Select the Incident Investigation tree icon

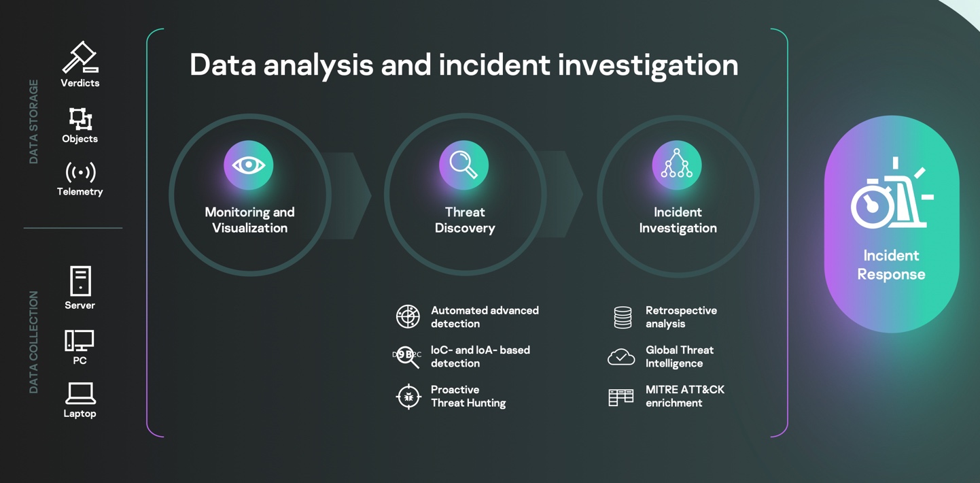point(677,165)
